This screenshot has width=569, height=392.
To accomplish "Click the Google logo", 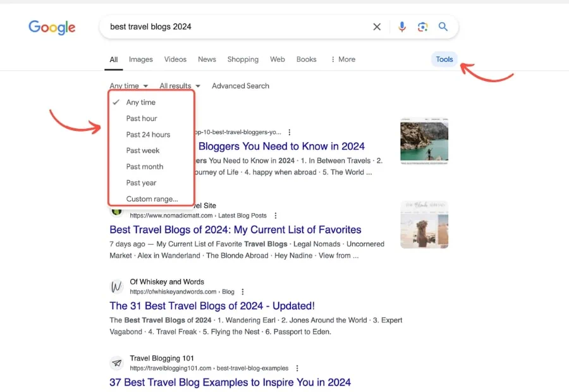I will [x=52, y=27].
